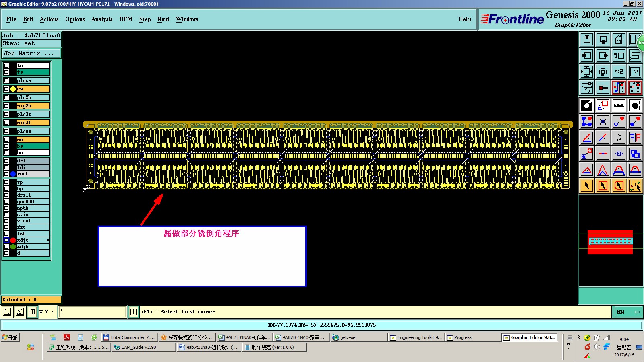Open the Help menu
Image resolution: width=644 pixels, height=362 pixels.
465,19
